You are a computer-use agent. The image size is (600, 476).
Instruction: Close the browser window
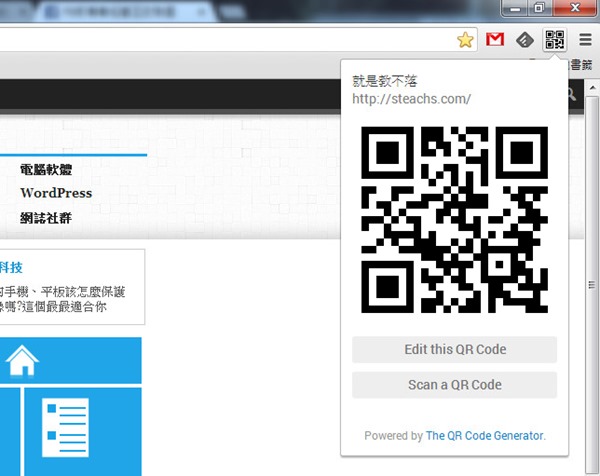(574, 8)
